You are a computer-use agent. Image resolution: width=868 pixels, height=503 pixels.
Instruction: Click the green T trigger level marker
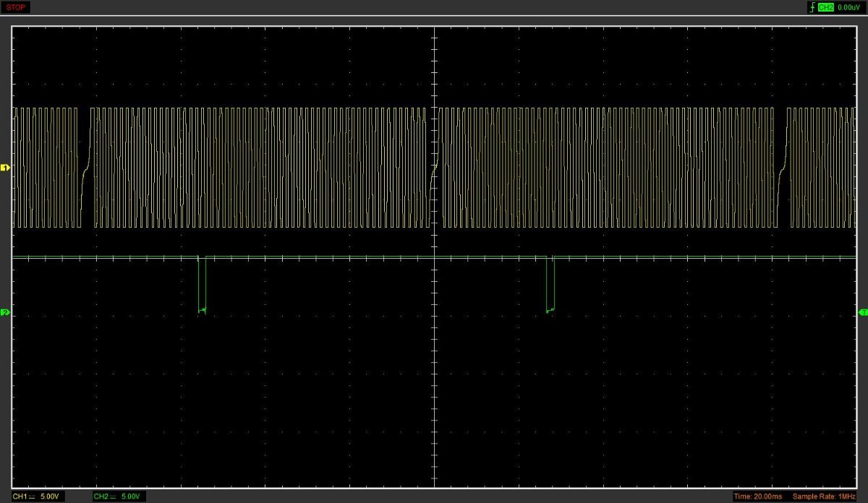(863, 311)
